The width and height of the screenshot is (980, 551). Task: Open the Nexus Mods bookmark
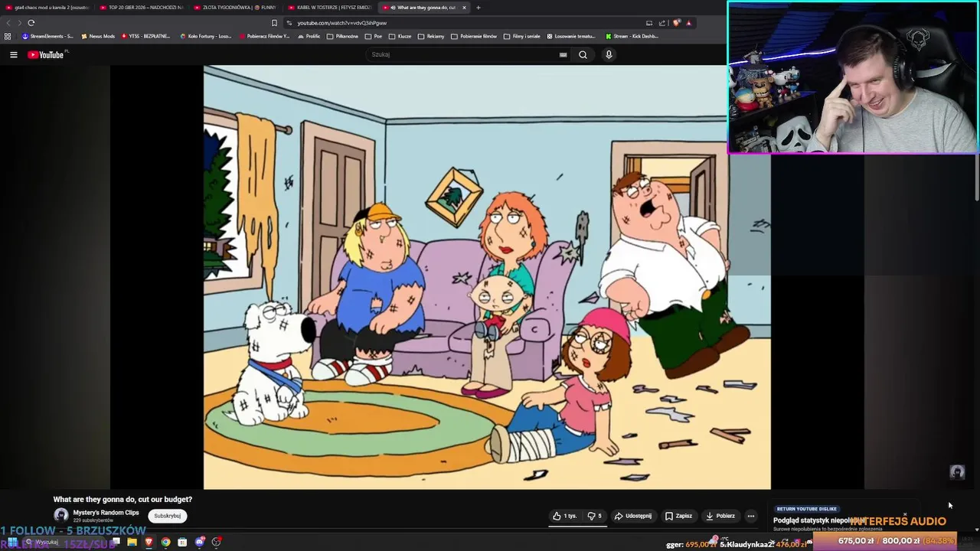(98, 36)
